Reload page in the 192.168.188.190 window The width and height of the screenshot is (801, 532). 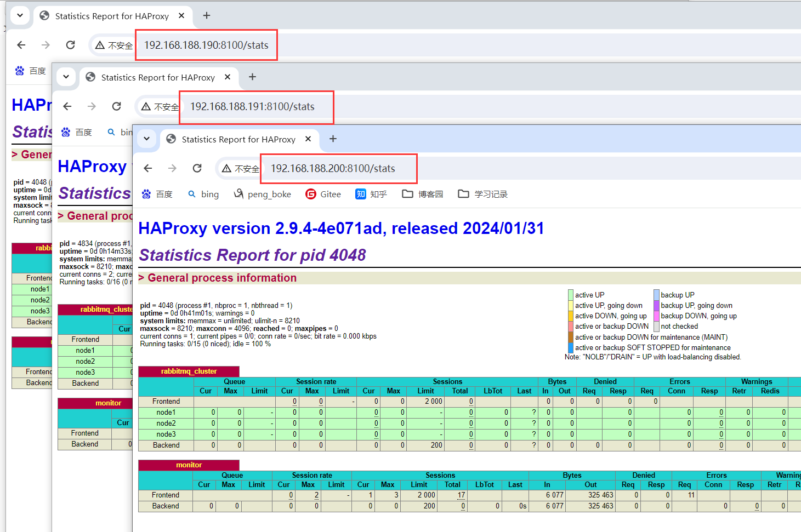[71, 45]
